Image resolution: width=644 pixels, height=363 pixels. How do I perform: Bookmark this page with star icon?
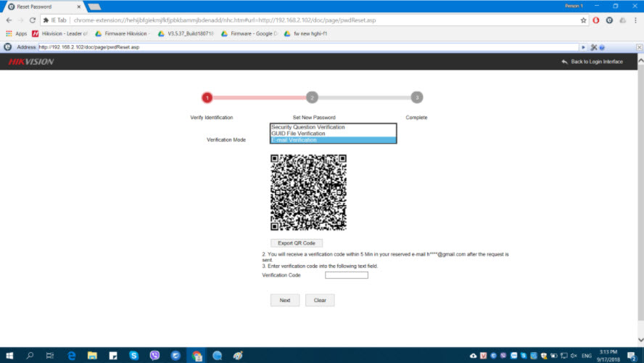(x=583, y=20)
